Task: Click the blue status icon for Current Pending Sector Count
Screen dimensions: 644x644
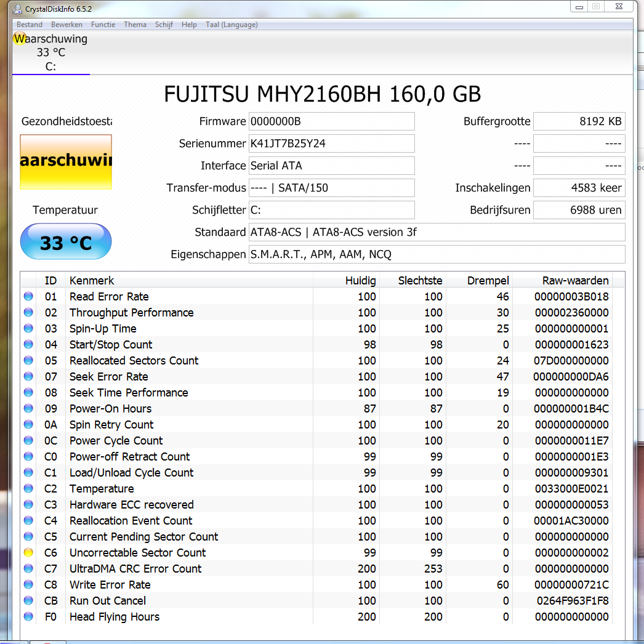Action: coord(28,536)
